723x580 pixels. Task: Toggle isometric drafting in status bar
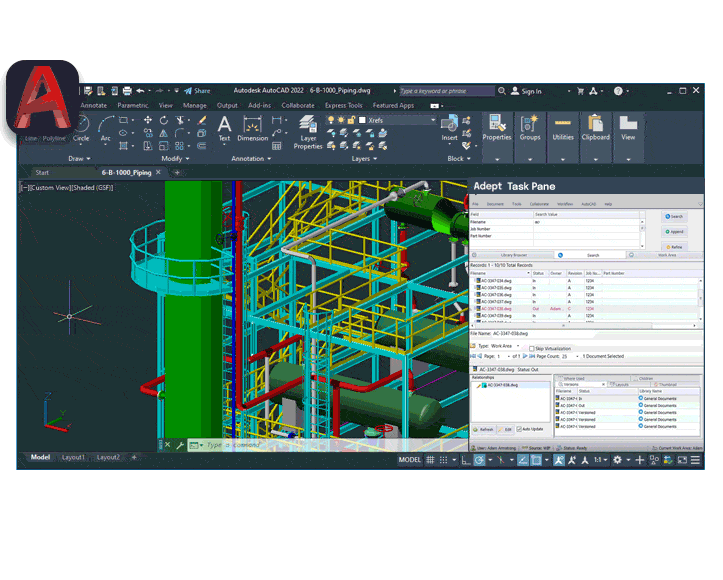click(x=501, y=460)
